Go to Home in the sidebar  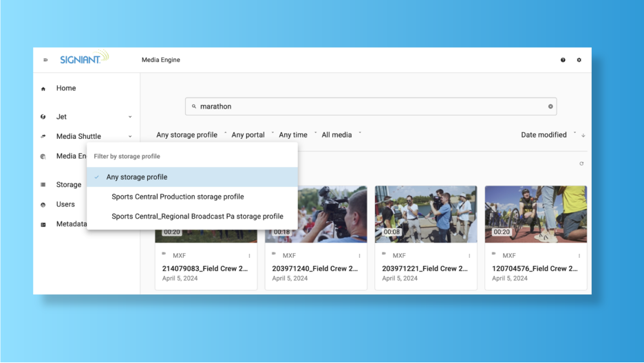66,88
